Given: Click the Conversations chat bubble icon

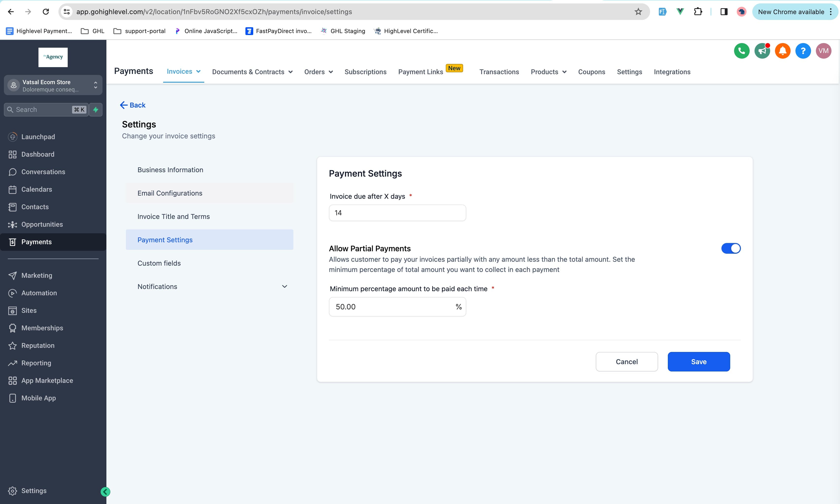Looking at the screenshot, I should point(13,172).
